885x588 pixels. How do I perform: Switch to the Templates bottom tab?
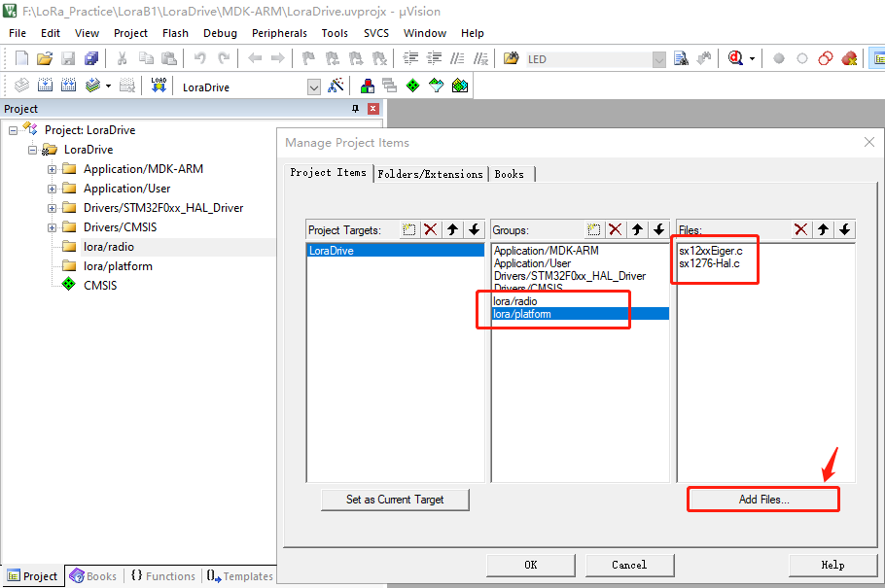point(239,576)
